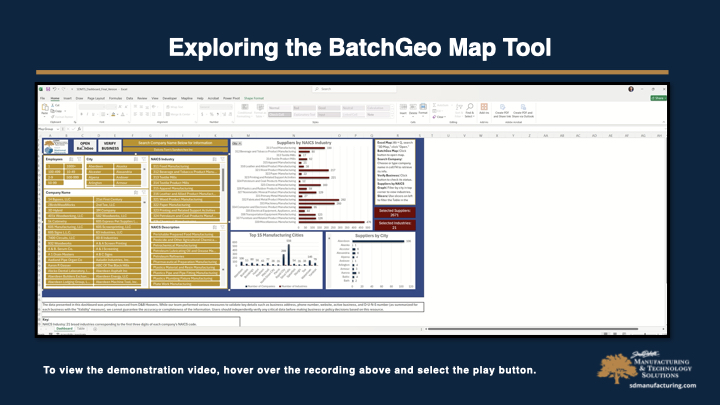Image resolution: width=720 pixels, height=405 pixels.
Task: Click the Paste clipboard icon
Action: tap(45, 108)
